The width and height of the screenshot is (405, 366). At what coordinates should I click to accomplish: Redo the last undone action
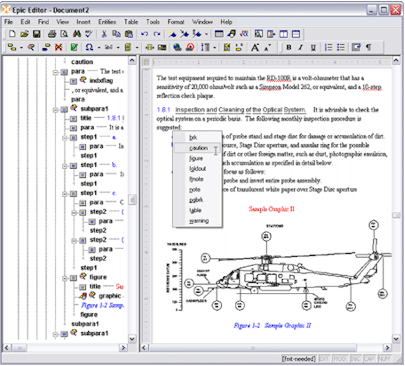[157, 34]
